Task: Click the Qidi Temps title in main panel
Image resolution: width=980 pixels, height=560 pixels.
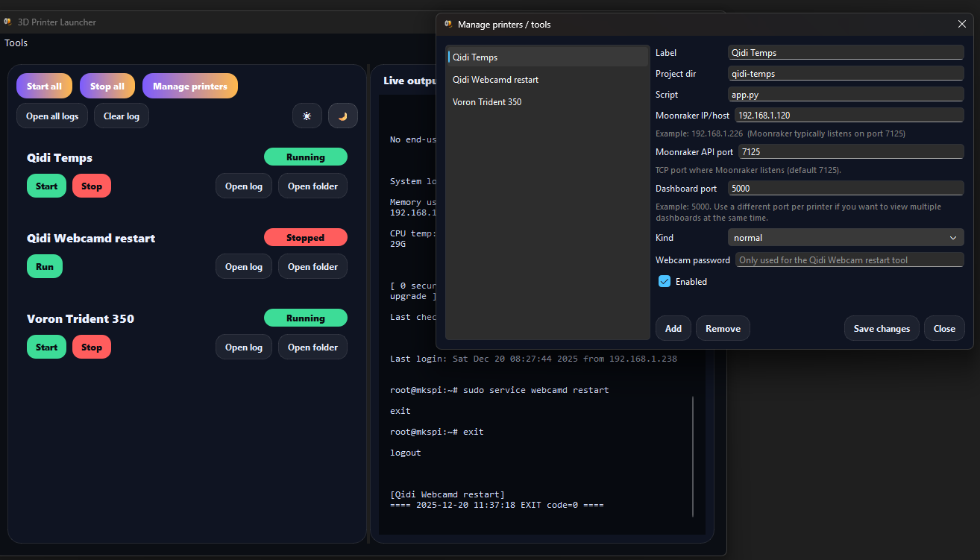Action: pyautogui.click(x=60, y=157)
